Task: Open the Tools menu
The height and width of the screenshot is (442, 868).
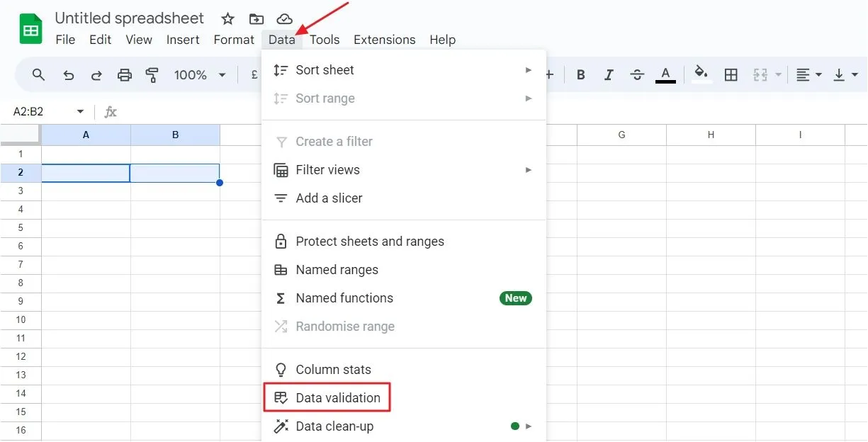Action: tap(325, 40)
